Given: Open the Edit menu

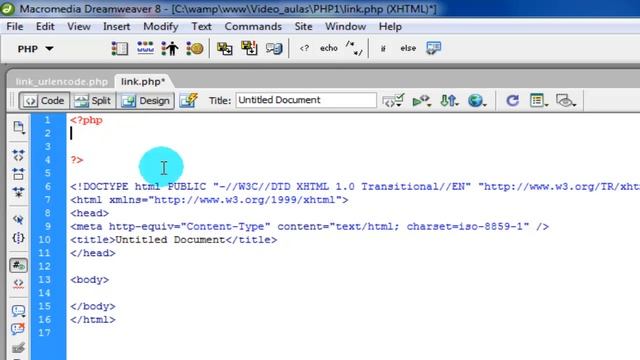Looking at the screenshot, I should [x=45, y=27].
